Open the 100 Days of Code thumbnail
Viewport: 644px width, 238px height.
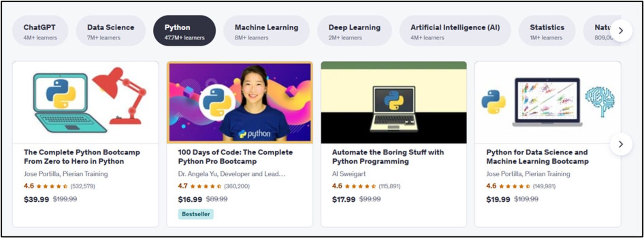coord(240,102)
